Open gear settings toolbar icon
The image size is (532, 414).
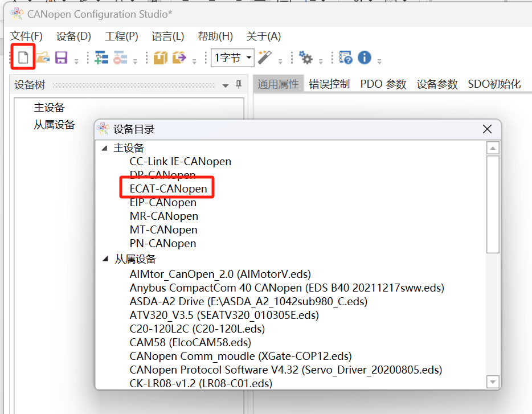coord(306,58)
